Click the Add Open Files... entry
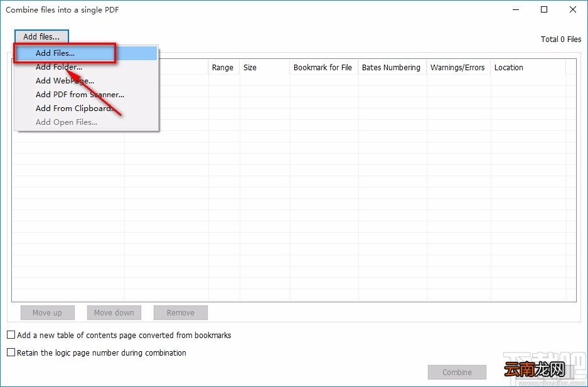Image resolution: width=588 pixels, height=387 pixels. (x=86, y=122)
